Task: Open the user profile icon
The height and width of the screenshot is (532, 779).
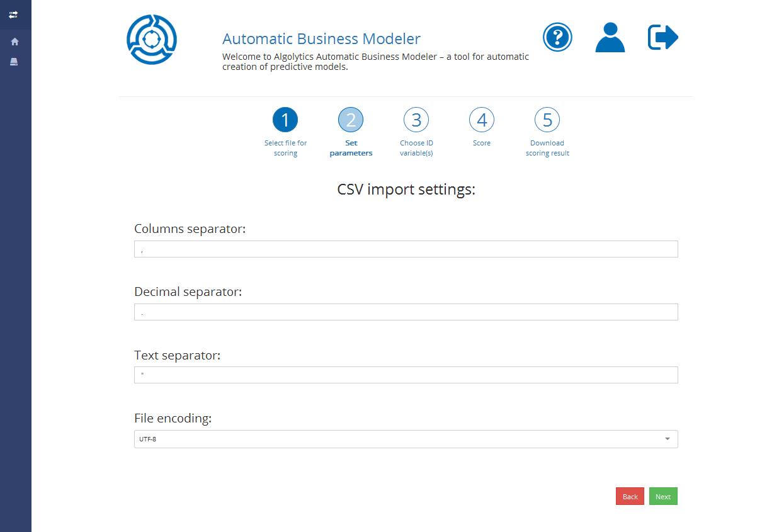Action: click(610, 37)
